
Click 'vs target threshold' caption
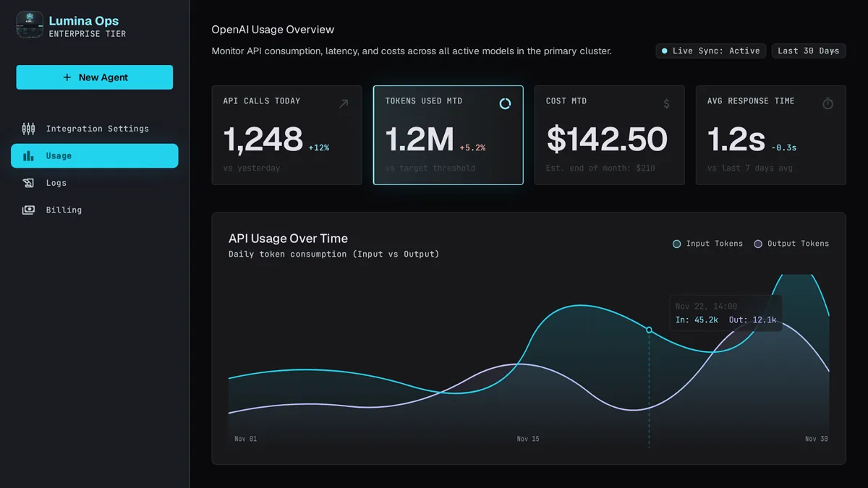pos(430,168)
